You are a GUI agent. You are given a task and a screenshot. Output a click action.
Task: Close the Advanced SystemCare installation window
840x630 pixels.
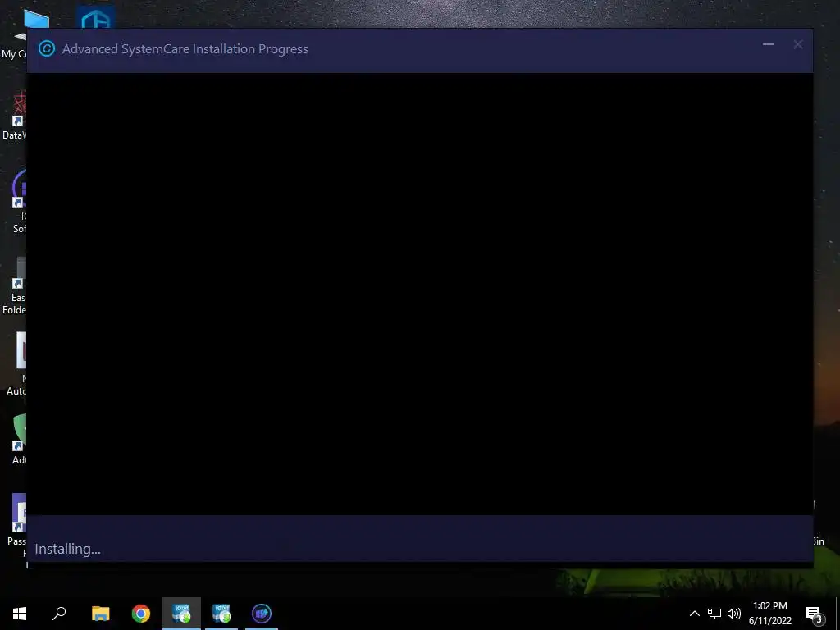point(797,44)
